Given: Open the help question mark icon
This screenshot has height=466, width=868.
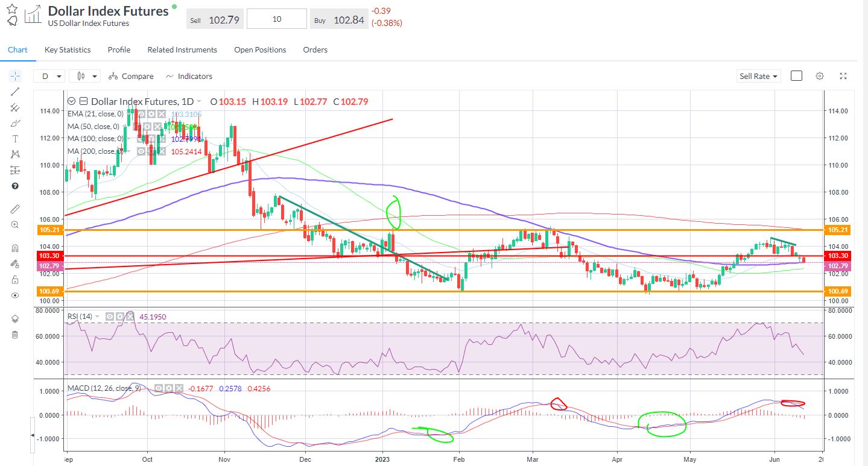Looking at the screenshot, I should point(15,186).
